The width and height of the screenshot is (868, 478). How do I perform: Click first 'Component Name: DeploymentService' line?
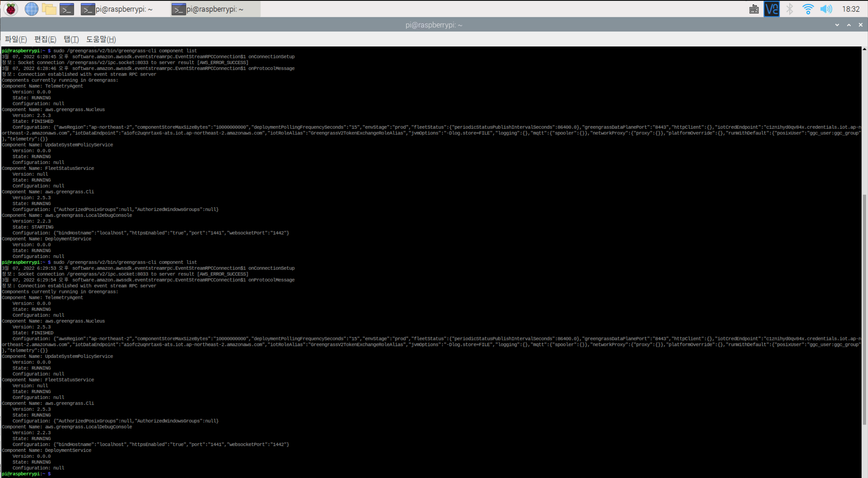[47, 239]
